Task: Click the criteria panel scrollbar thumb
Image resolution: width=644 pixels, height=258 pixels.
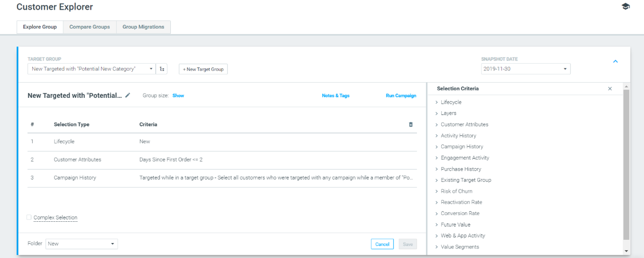Action: (626, 165)
